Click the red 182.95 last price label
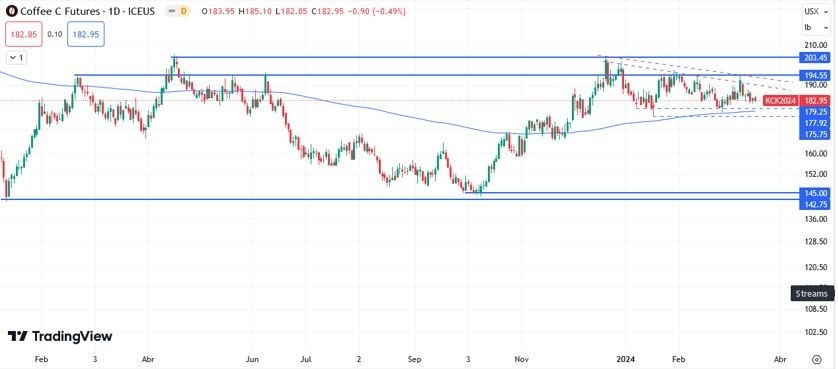 point(814,101)
